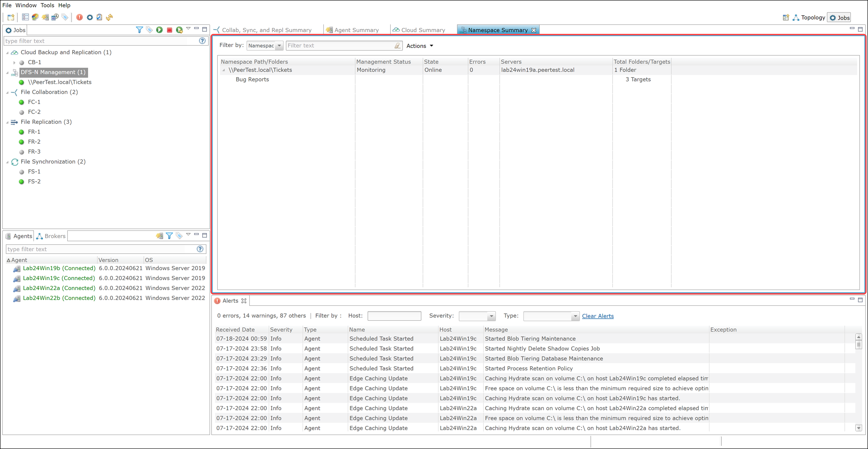868x449 pixels.
Task: Switch to the Topology perspective
Action: click(x=809, y=18)
